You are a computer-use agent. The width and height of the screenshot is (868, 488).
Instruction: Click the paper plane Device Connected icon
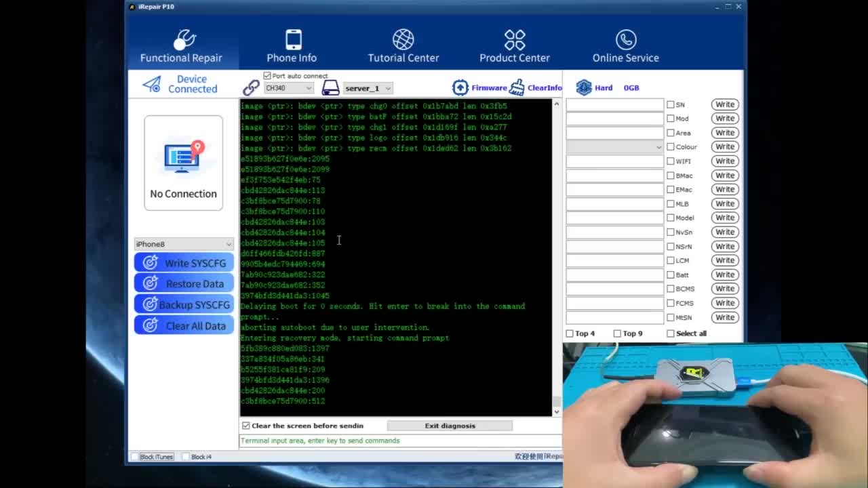(152, 84)
